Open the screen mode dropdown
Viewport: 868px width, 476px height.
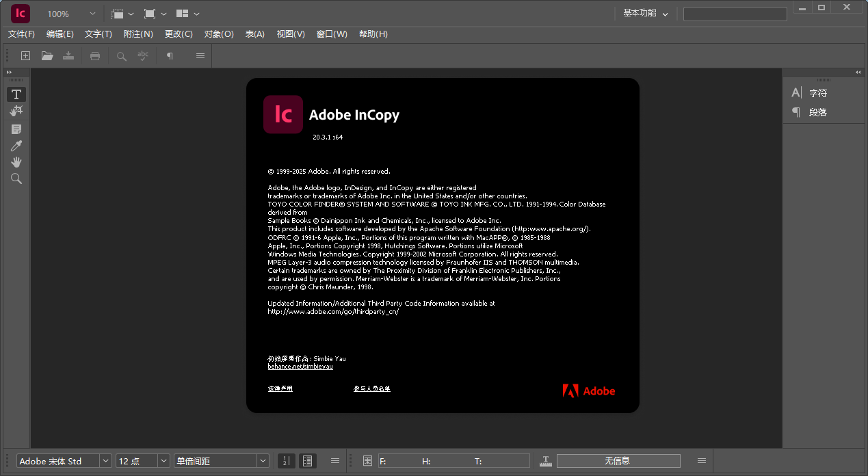pos(155,14)
